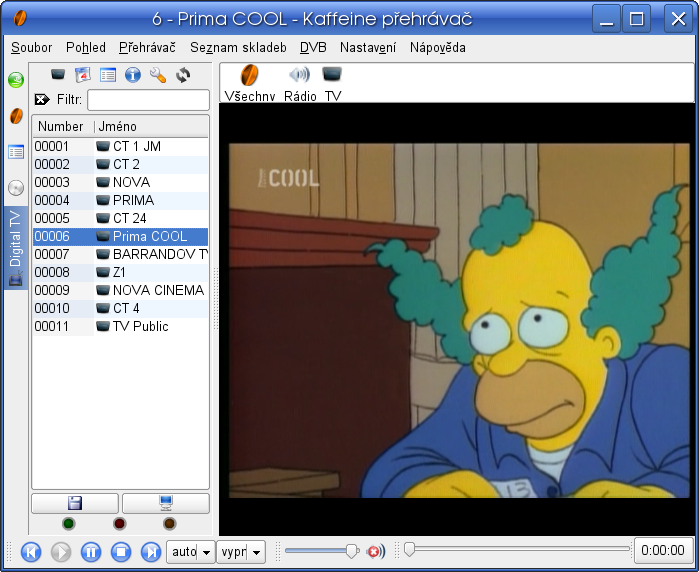This screenshot has height=572, width=699.
Task: Select channel BARRANDOV TV
Action: [120, 254]
